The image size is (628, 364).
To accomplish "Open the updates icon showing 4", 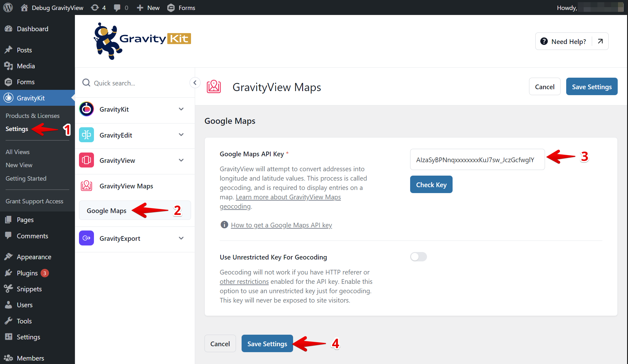I will click(95, 7).
